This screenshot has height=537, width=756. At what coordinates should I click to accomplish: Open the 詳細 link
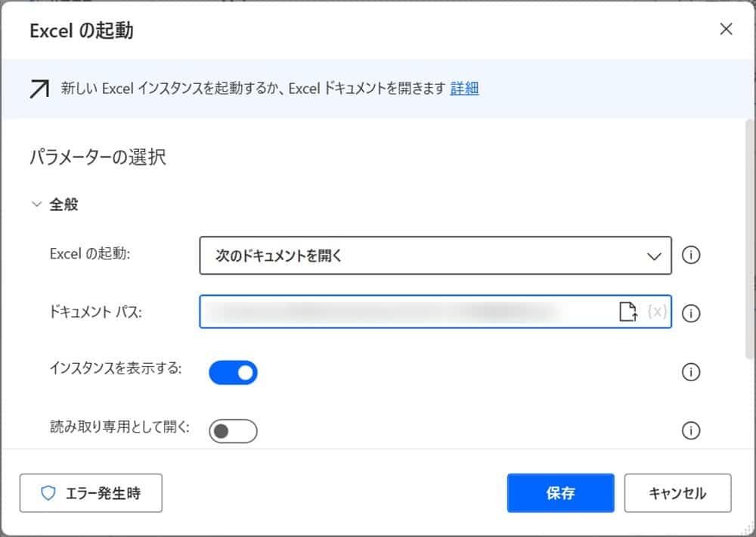point(464,88)
